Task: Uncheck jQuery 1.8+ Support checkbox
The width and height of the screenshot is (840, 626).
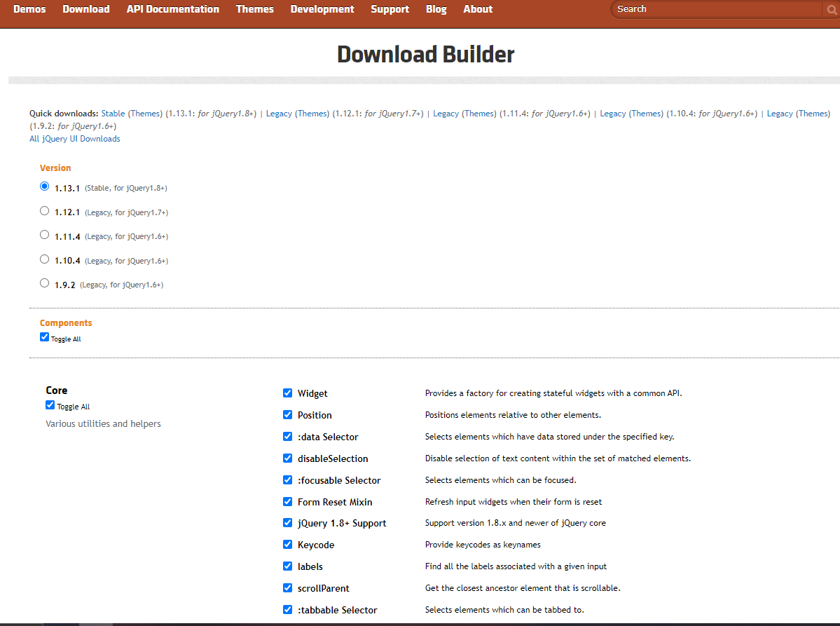Action: (x=288, y=522)
